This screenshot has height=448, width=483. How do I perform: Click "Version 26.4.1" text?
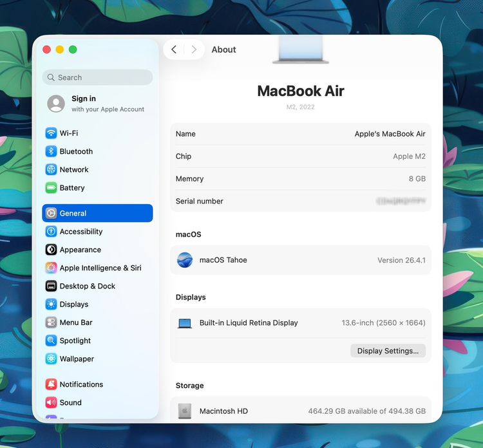[x=401, y=260]
